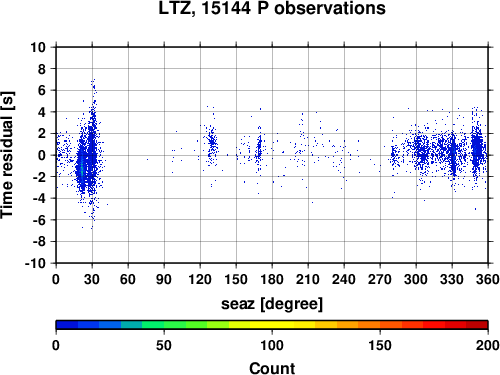
Task: Click the y-axis tick label '-4'
Action: tap(39, 198)
